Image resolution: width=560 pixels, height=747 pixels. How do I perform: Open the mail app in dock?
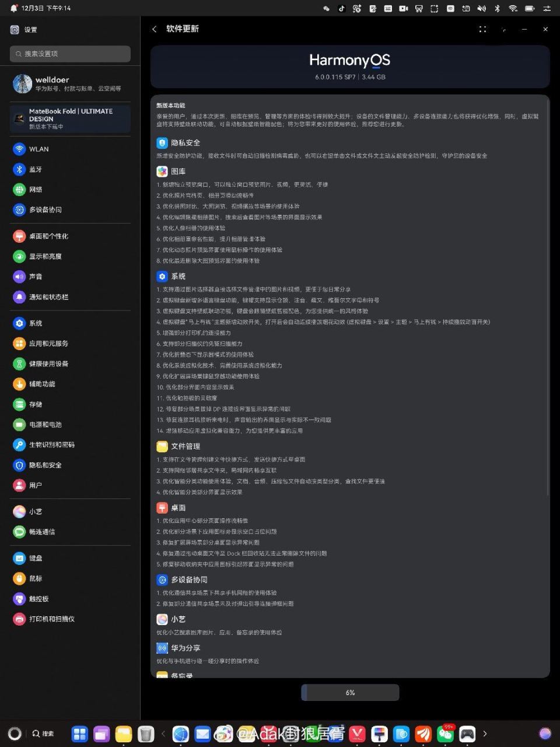point(202,734)
